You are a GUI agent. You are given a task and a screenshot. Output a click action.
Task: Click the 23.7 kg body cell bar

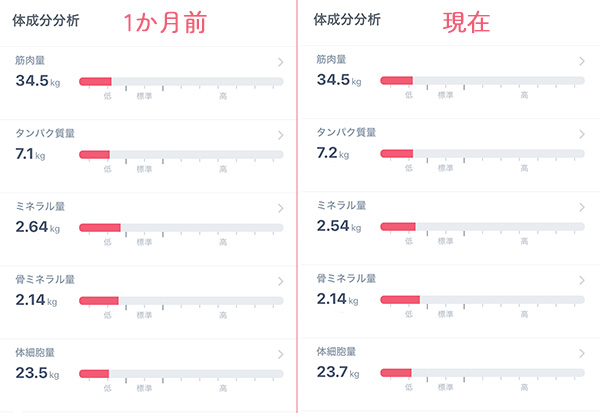click(482, 373)
